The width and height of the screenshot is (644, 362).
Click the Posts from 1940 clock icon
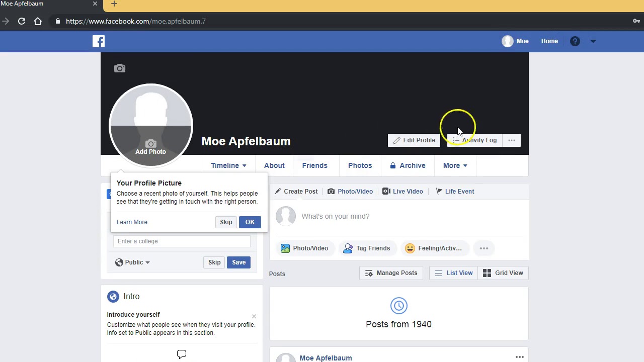(398, 306)
